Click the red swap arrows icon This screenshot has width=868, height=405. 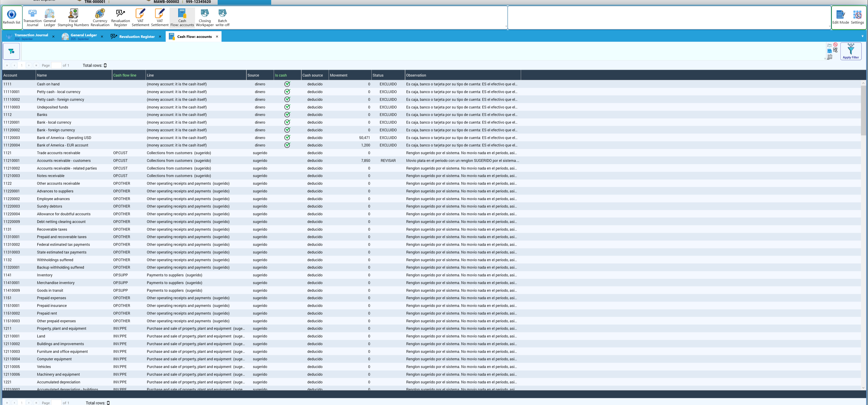(835, 45)
